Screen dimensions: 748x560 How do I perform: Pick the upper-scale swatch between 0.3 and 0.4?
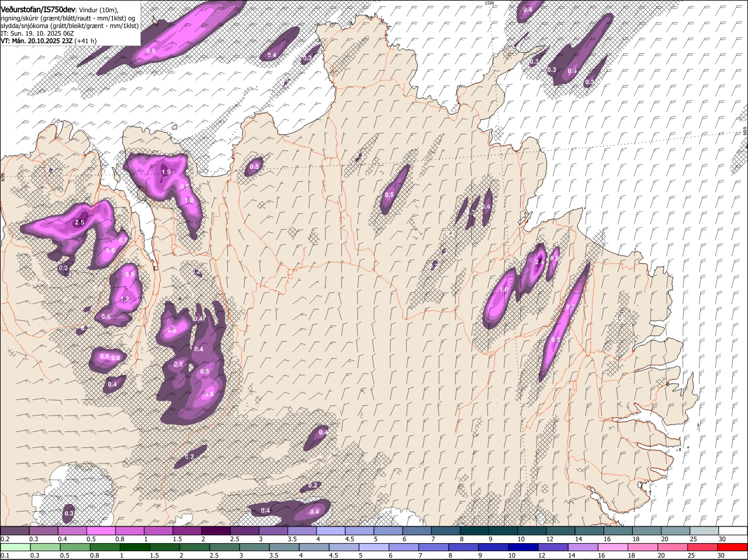43,530
